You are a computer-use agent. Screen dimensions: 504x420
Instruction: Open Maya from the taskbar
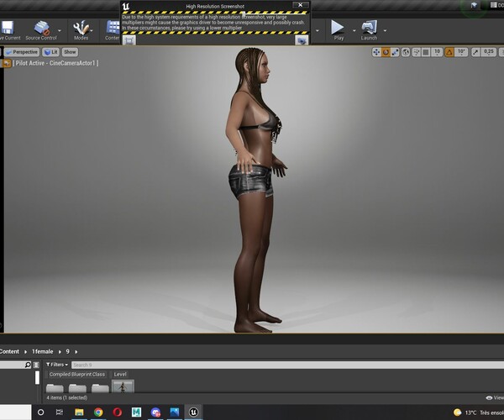point(136,412)
